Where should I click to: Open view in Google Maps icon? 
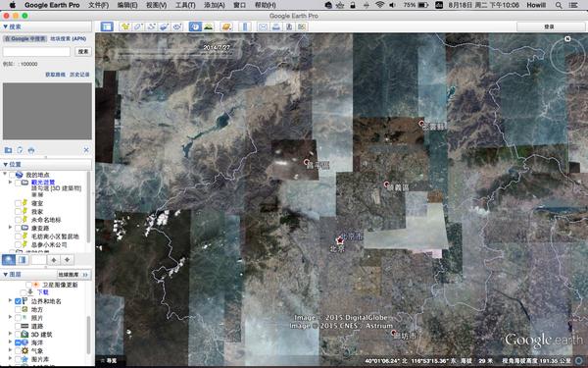[x=302, y=26]
